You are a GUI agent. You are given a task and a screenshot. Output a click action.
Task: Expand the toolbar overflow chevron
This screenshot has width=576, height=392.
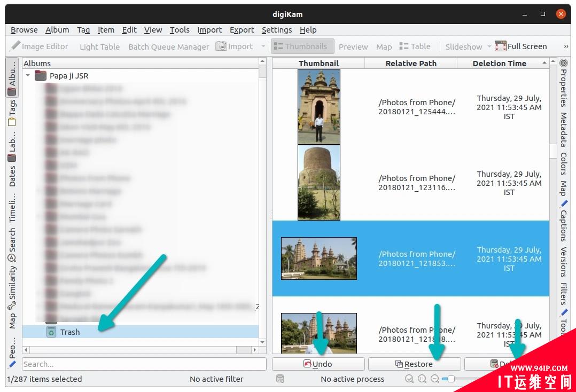(566, 46)
